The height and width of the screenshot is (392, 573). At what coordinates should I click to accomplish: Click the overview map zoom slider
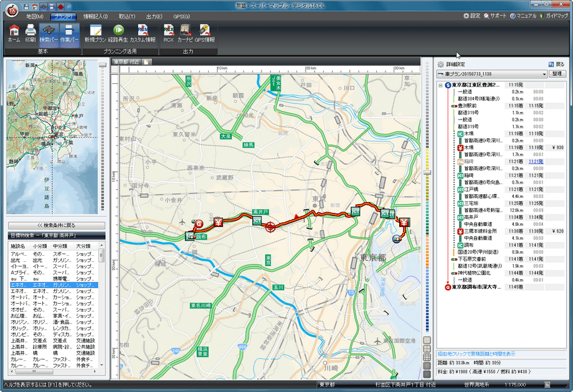pyautogui.click(x=103, y=65)
